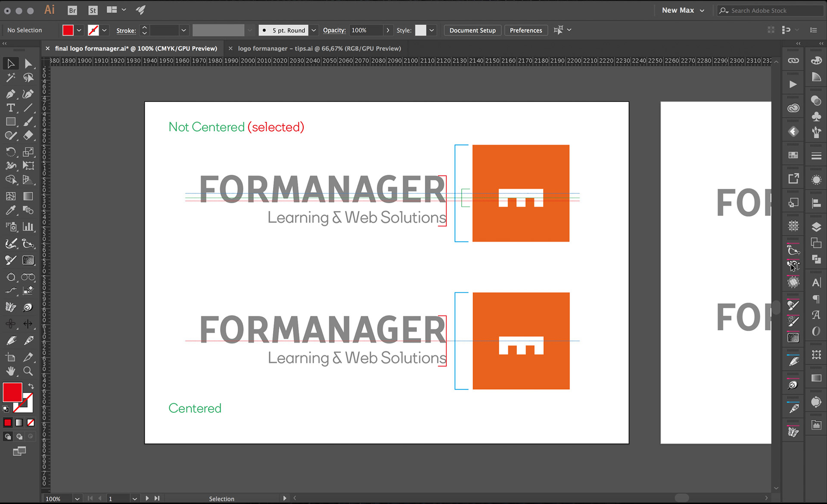Set paint mode to Color
The width and height of the screenshot is (827, 504).
[x=8, y=423]
